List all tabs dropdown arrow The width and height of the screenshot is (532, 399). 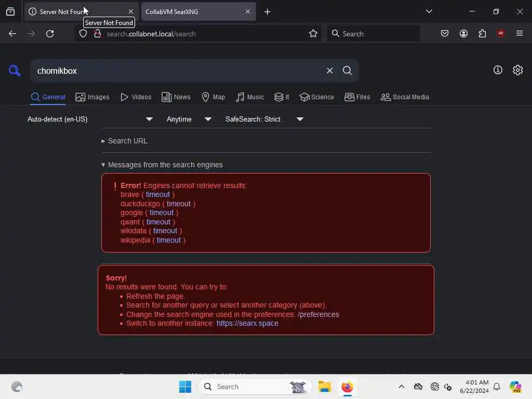[x=429, y=11]
